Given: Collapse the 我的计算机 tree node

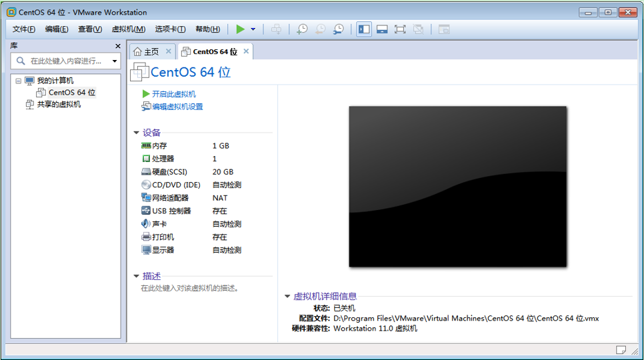Looking at the screenshot, I should coord(19,81).
